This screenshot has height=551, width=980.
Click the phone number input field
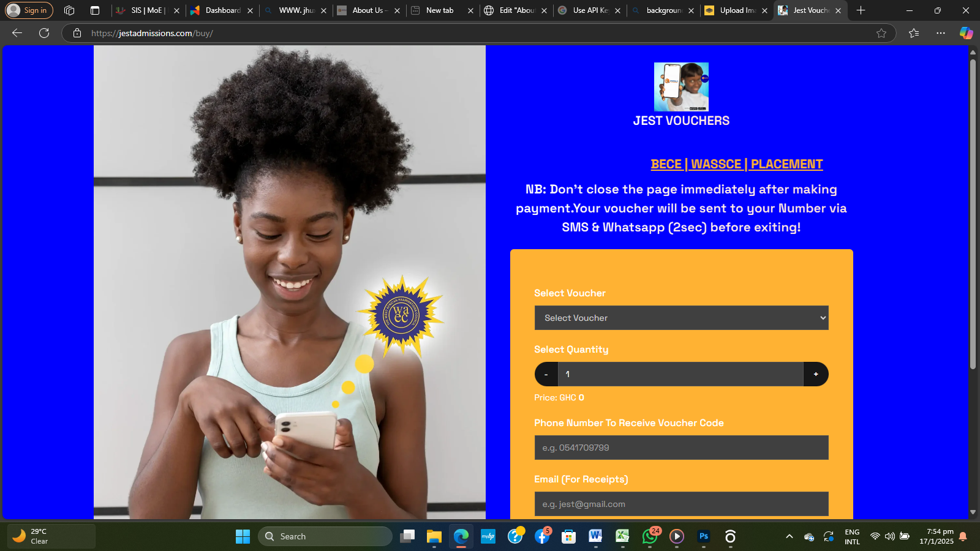681,448
